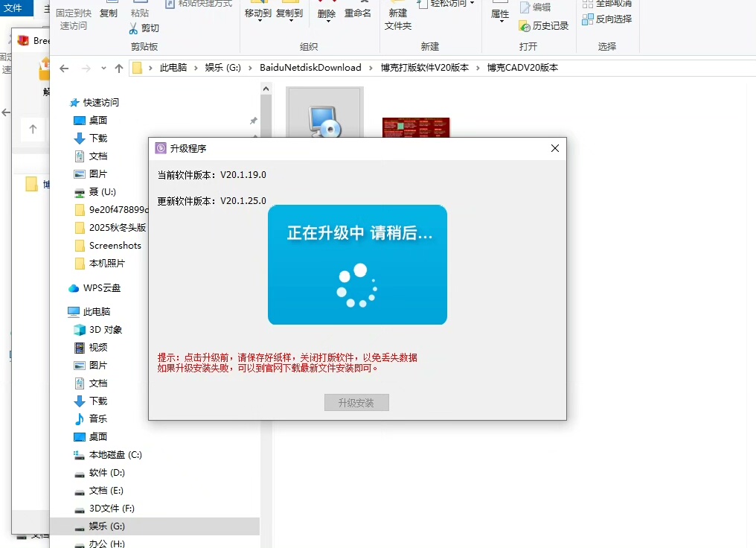Click 博克打版软件V20版本 in the breadcrumb
The image size is (756, 548).
(425, 68)
